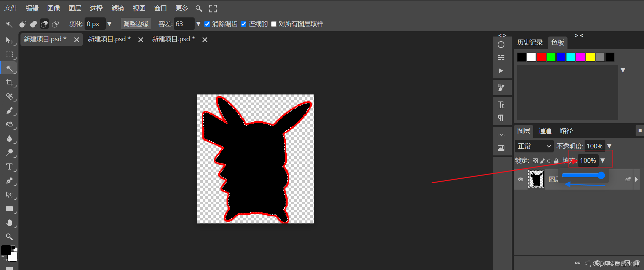The height and width of the screenshot is (270, 644).
Task: Pick the yellow color swatch
Action: coord(590,57)
